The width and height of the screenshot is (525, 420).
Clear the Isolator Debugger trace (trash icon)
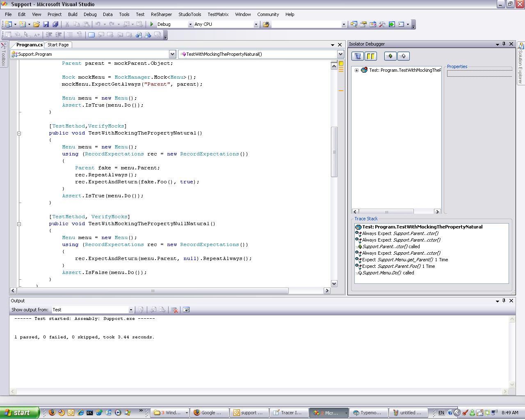(x=358, y=56)
